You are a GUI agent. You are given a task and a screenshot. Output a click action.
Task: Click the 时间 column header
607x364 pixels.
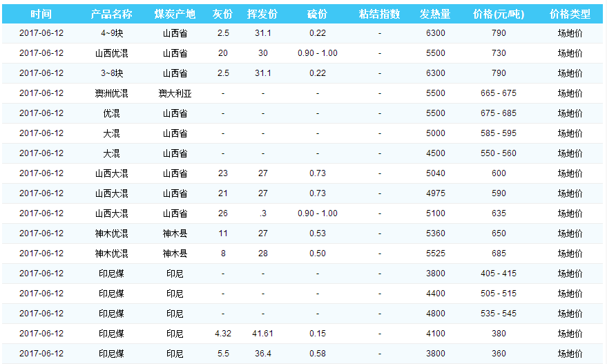point(41,14)
